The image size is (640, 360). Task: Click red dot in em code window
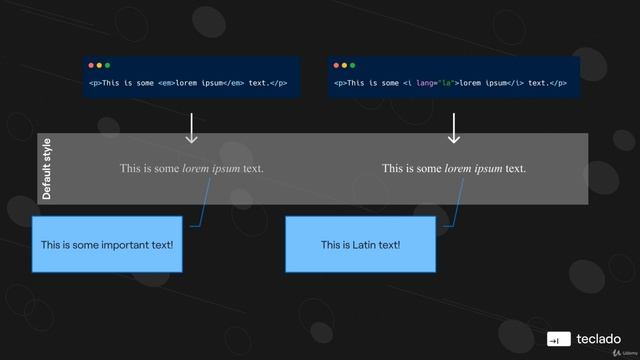pyautogui.click(x=91, y=65)
